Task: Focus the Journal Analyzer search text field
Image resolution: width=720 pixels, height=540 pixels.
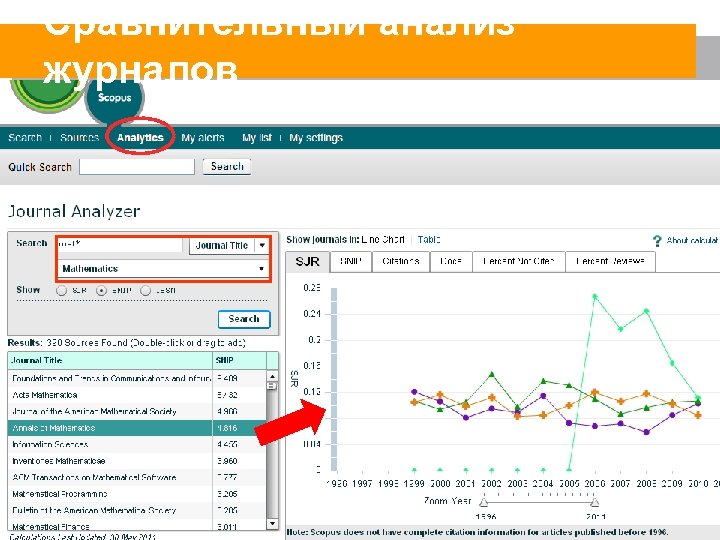Action: click(x=120, y=245)
